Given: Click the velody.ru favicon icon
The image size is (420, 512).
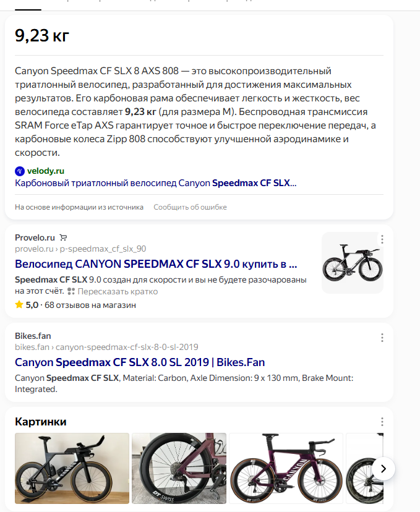Looking at the screenshot, I should [20, 171].
